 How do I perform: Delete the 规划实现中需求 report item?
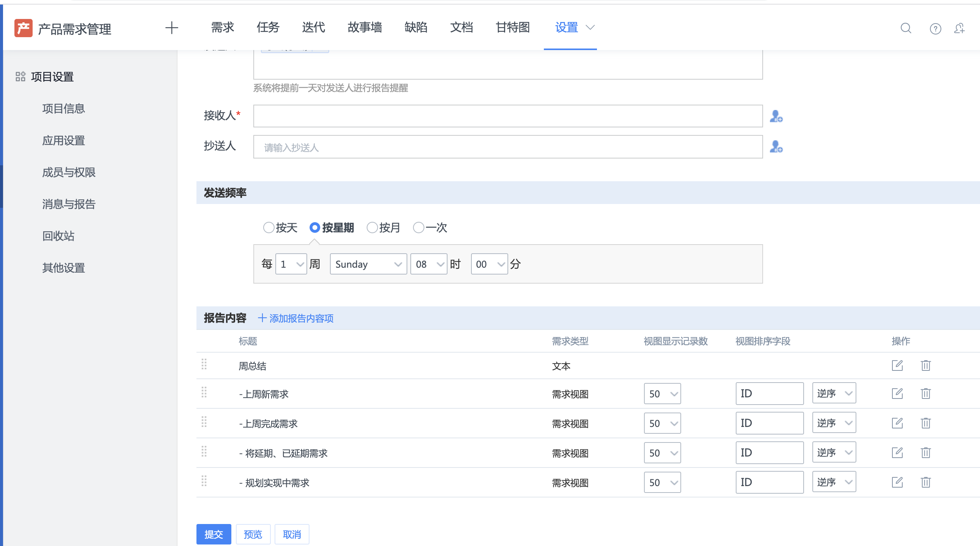pyautogui.click(x=925, y=482)
